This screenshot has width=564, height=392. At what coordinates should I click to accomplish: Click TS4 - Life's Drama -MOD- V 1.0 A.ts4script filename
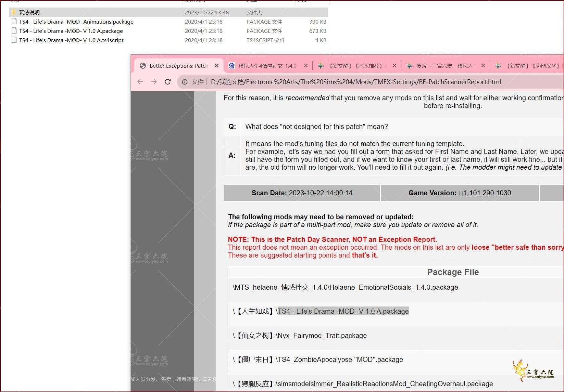71,40
